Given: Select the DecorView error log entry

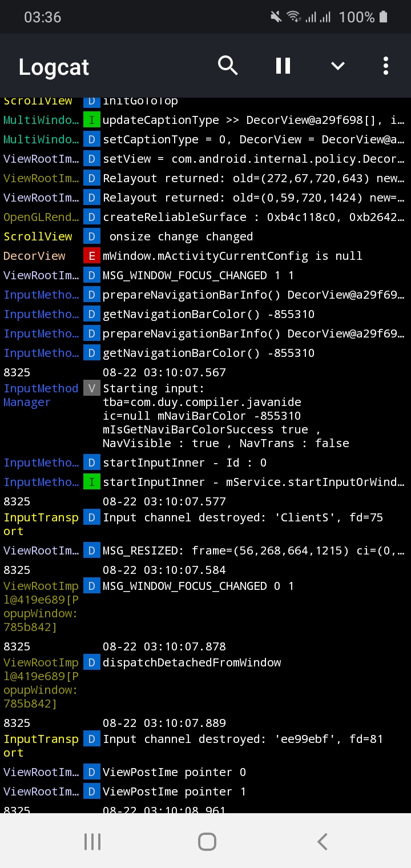Looking at the screenshot, I should [x=228, y=256].
